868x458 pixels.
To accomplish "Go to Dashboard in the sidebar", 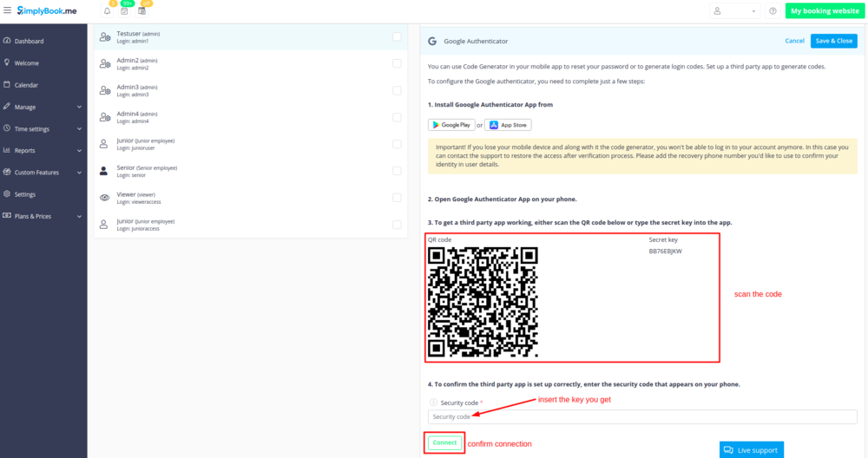I will click(29, 41).
